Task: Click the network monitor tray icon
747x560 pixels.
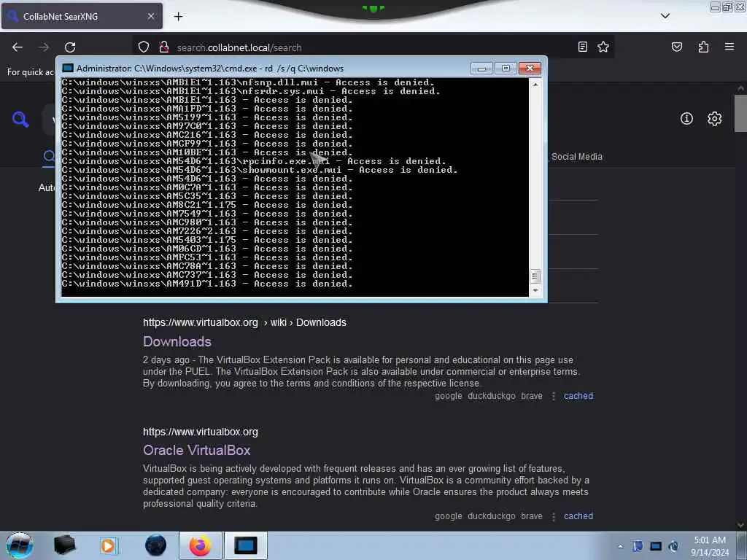Action: (656, 546)
